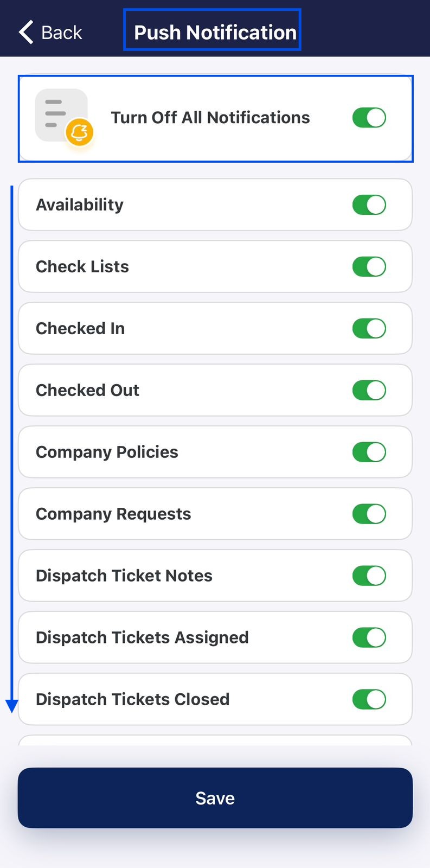Switch off Dispatch Ticket Notes toggle
Image resolution: width=430 pixels, height=868 pixels.
369,576
